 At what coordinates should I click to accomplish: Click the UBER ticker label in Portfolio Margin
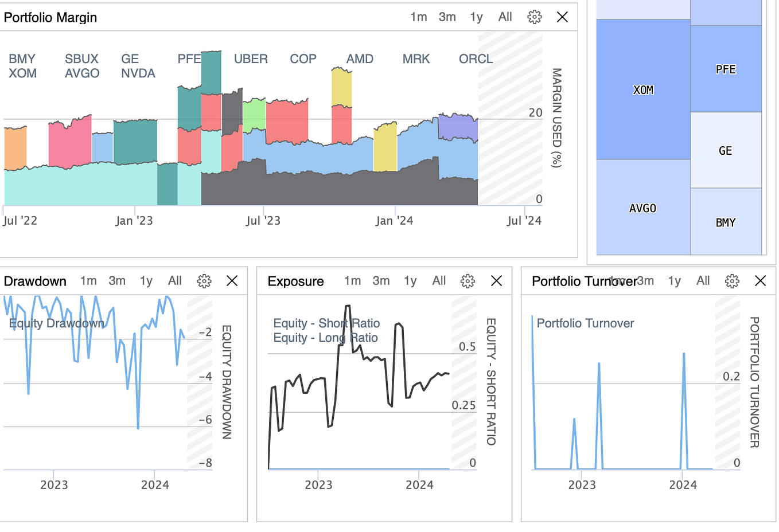coord(251,58)
